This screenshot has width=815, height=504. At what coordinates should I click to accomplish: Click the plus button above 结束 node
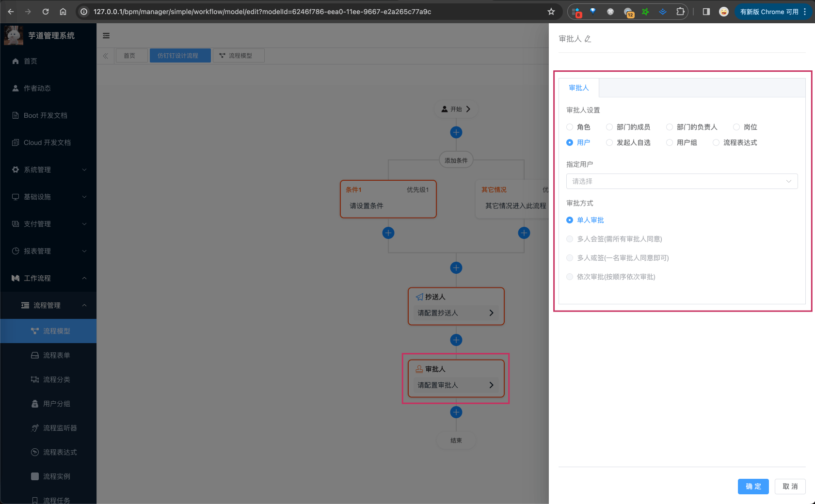coord(456,412)
